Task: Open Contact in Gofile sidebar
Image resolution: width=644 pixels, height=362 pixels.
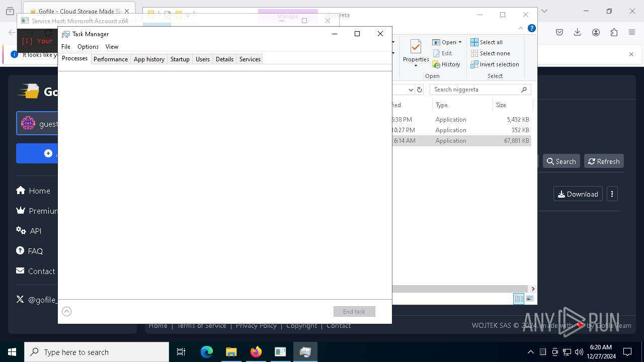Action: (x=36, y=271)
